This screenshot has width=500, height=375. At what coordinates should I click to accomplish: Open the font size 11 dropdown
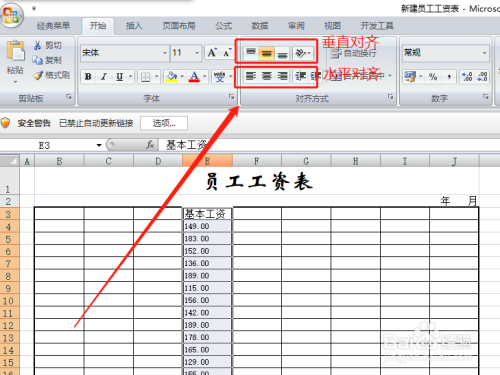click(197, 53)
